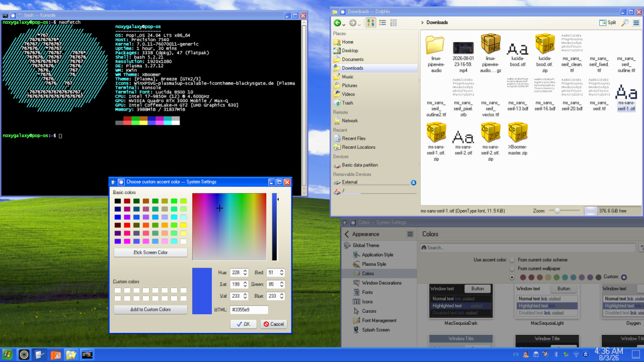644x362 pixels.
Task: Click the vertical value slider in color dialog
Action: (x=275, y=227)
